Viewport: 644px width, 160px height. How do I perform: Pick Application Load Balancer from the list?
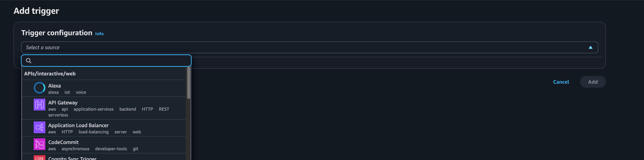coord(104,128)
